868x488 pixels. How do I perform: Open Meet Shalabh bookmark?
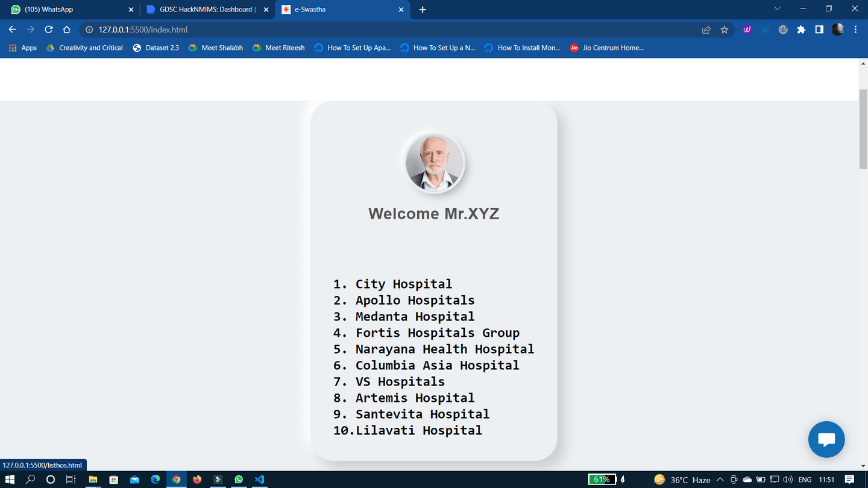216,48
